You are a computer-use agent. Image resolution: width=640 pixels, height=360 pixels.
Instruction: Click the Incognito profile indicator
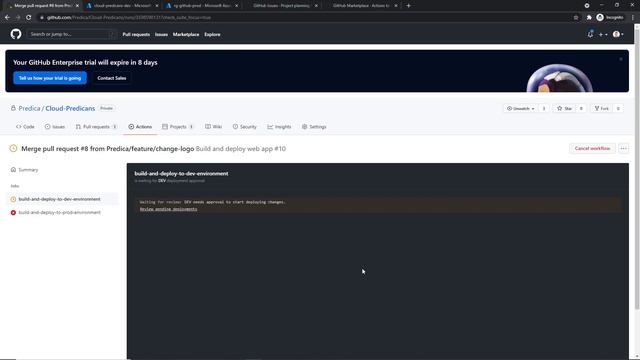tap(610, 18)
